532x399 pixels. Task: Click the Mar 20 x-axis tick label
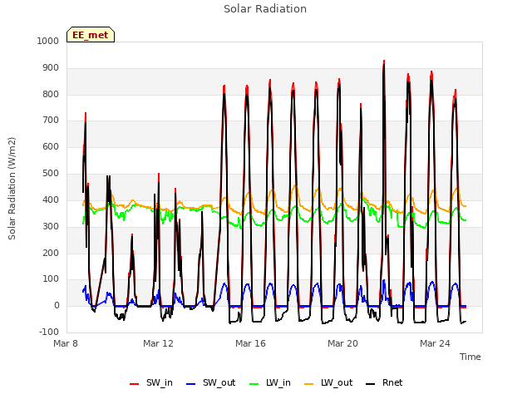[x=342, y=343]
